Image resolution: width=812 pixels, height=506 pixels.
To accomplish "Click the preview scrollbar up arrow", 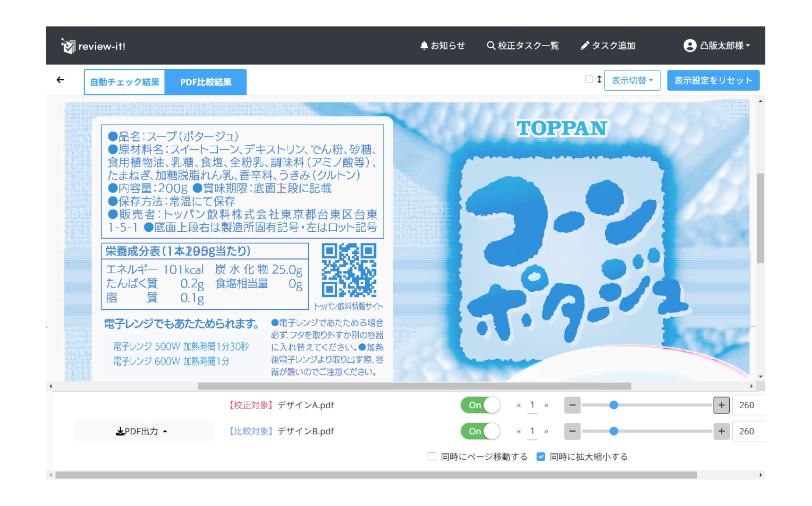I will [x=760, y=101].
